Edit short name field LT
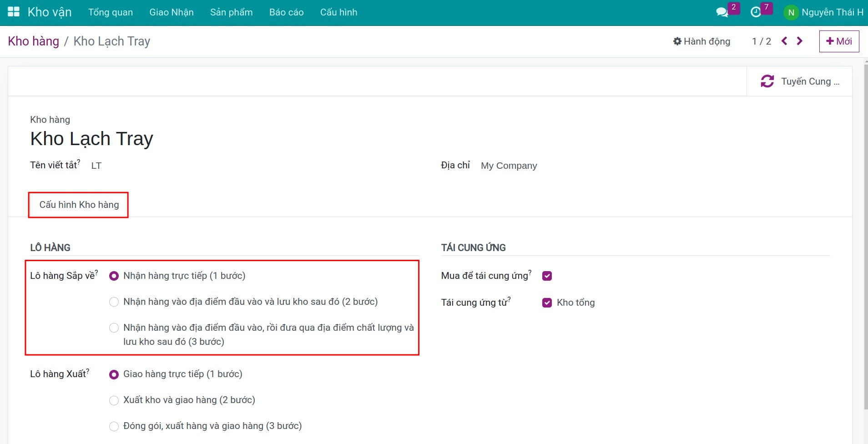The height and width of the screenshot is (444, 868). [x=96, y=166]
